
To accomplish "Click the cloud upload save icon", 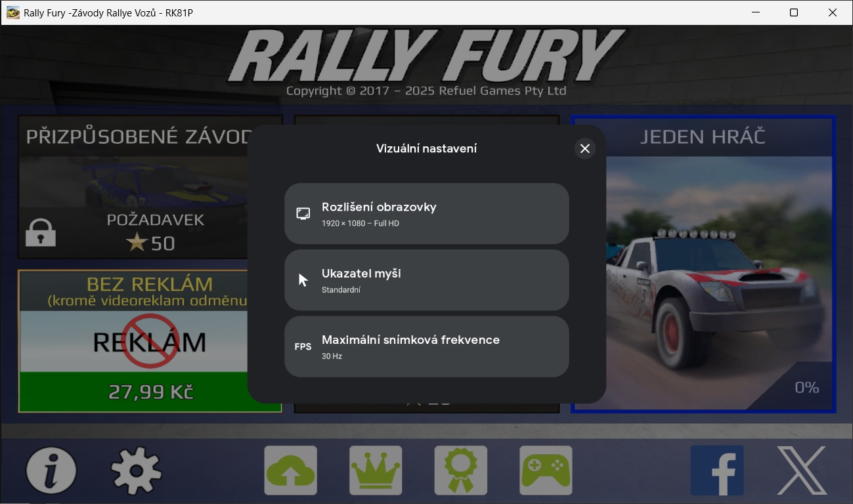I will (x=290, y=471).
